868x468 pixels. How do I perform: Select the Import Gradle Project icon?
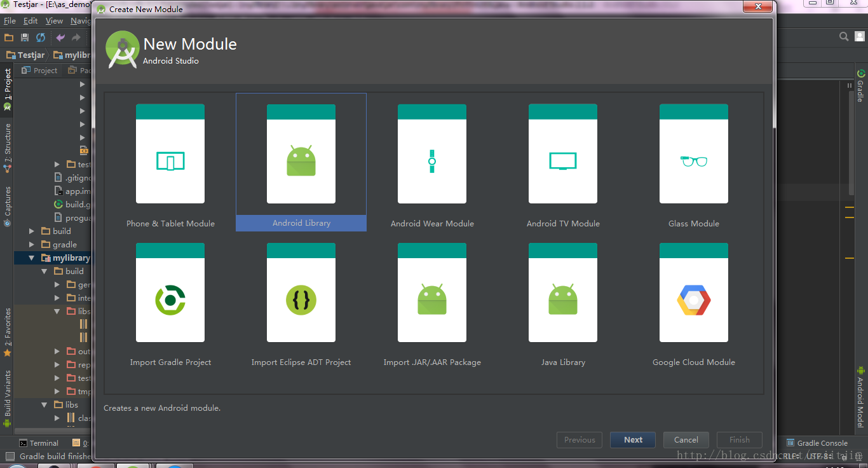170,300
